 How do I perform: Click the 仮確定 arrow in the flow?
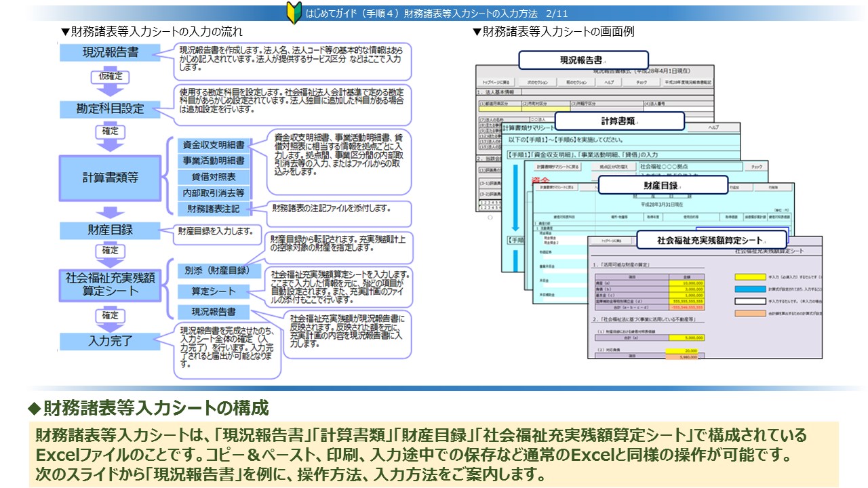[111, 80]
